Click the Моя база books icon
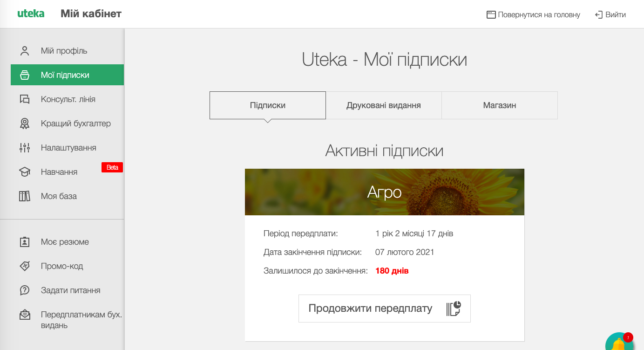 25,196
